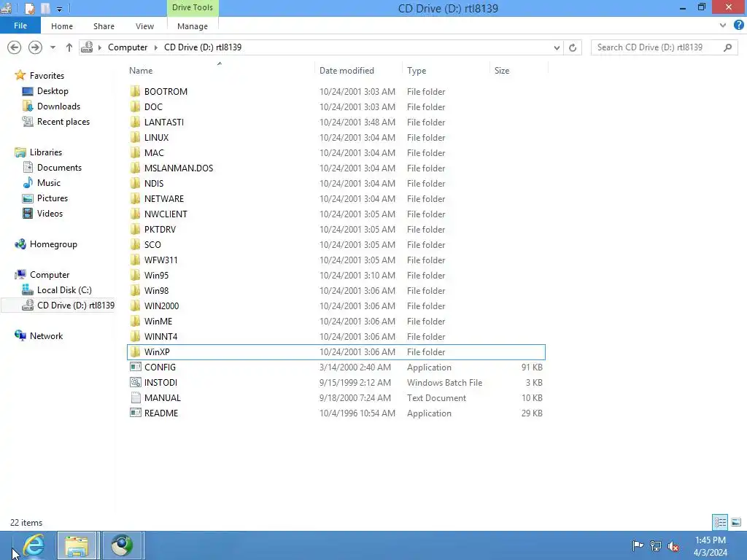Click File Explorer taskbar button
The image size is (747, 560).
click(77, 545)
